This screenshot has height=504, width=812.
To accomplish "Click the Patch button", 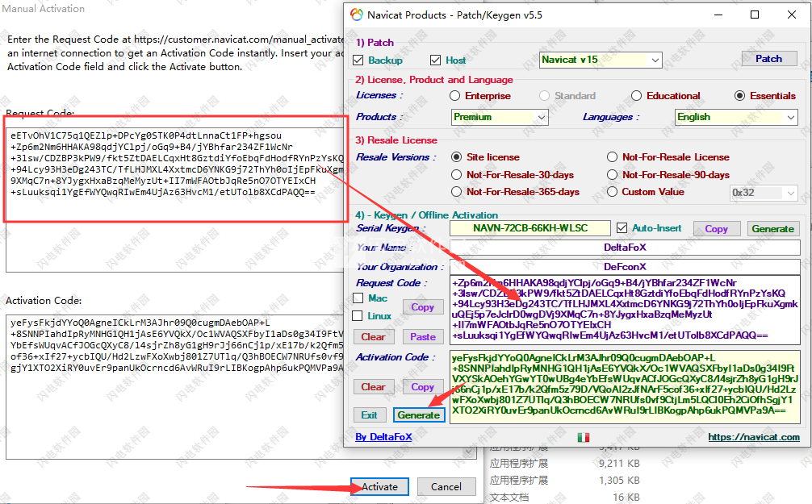I will [769, 59].
